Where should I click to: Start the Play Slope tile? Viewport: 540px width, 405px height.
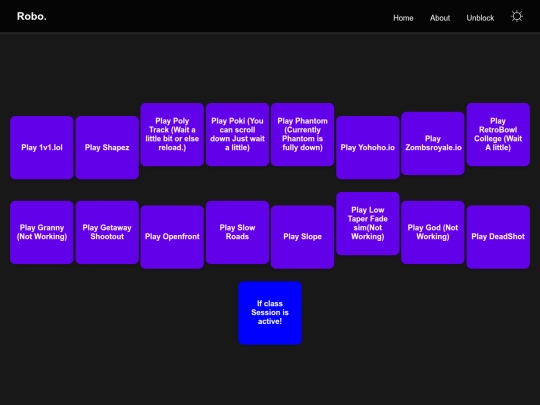(302, 237)
